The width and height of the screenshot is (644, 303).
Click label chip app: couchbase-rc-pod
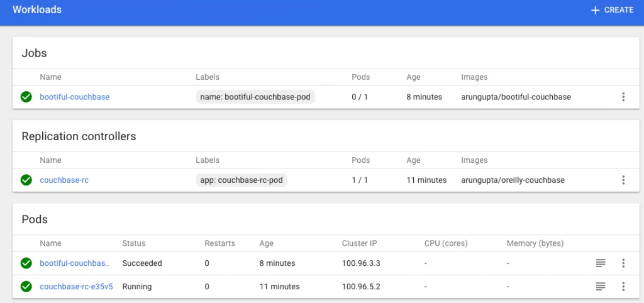tap(241, 180)
